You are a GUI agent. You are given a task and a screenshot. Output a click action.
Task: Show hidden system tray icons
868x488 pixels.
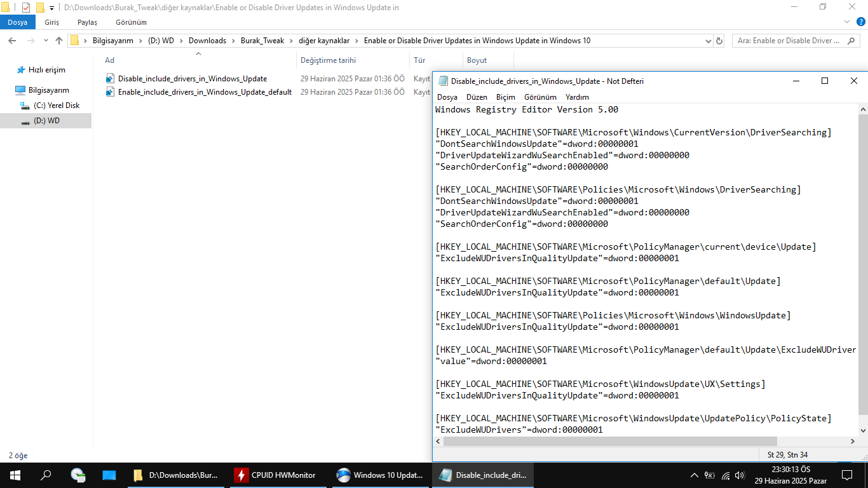coord(695,475)
